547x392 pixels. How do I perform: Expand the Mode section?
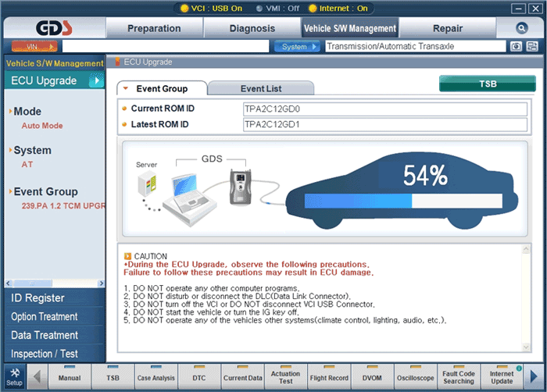[25, 111]
